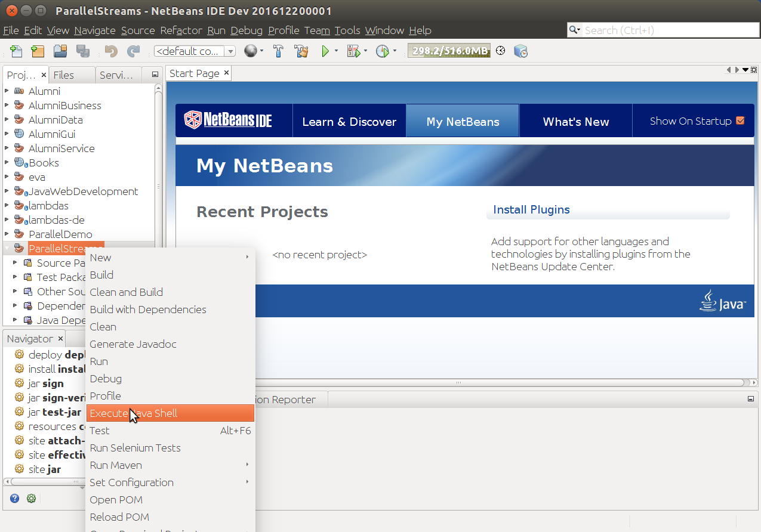Click the garbage collection icon beside memory
The height and width of the screenshot is (532, 761).
pyautogui.click(x=501, y=51)
